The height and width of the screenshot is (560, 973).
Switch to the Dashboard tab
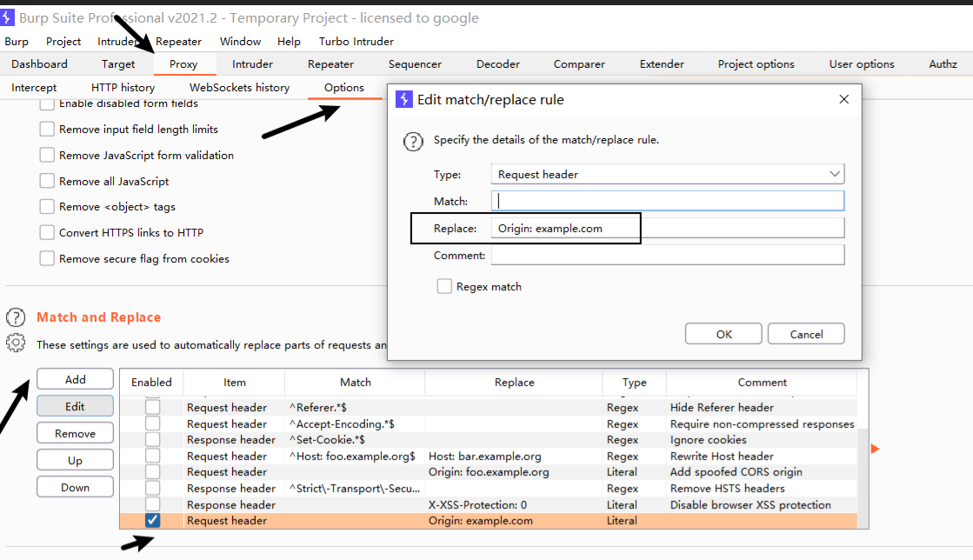(x=39, y=64)
